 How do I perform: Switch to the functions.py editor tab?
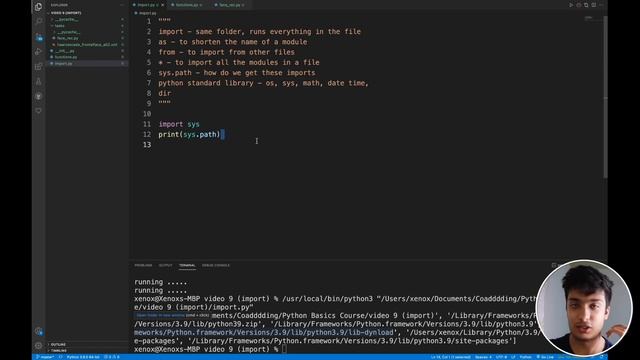(x=187, y=5)
